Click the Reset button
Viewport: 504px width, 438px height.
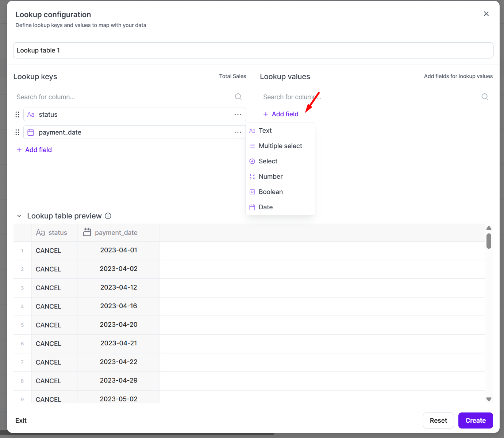[x=438, y=420]
